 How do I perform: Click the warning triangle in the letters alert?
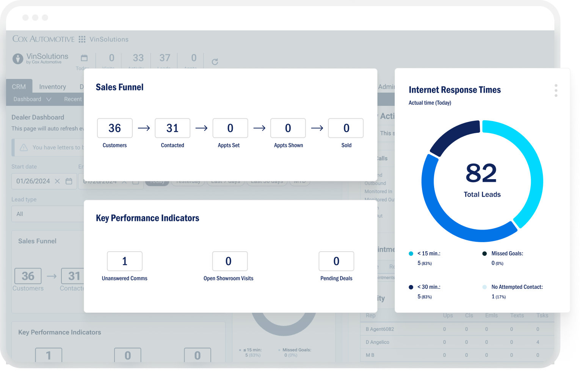pos(24,147)
